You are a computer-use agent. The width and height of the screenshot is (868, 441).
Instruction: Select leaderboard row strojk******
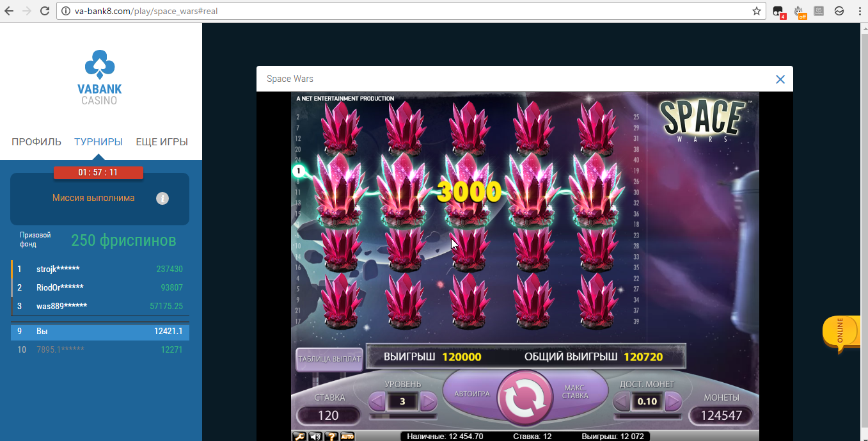point(100,269)
